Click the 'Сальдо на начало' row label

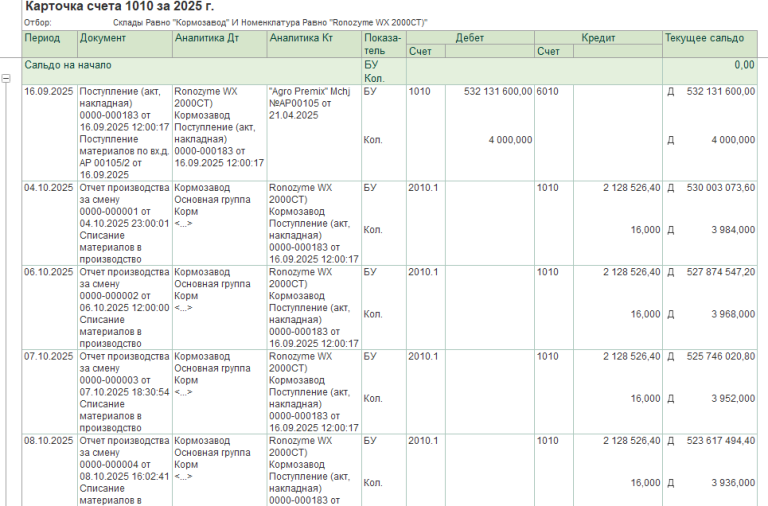68,65
